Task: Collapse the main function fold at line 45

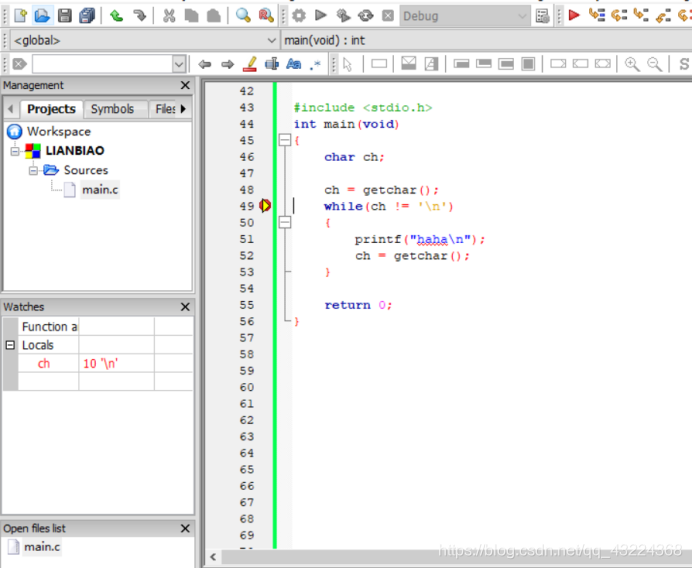Action: tap(285, 141)
